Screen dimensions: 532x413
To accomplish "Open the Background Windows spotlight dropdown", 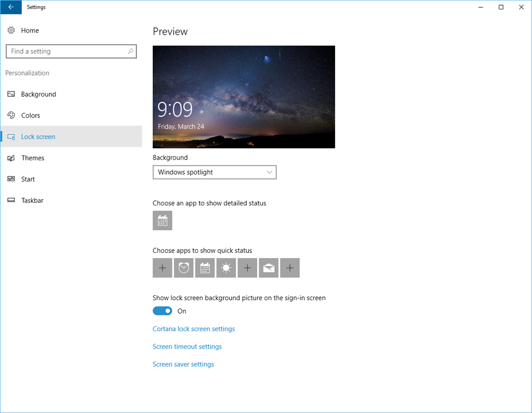I will 214,172.
